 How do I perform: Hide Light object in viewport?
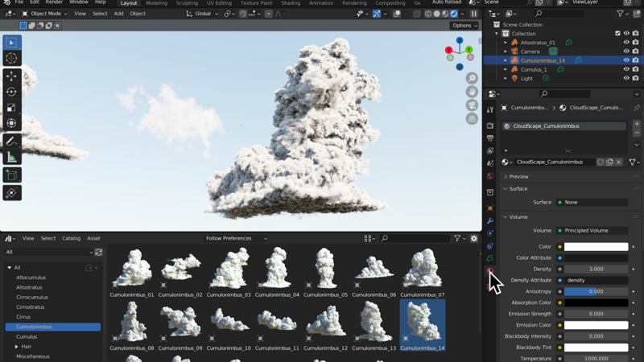click(626, 78)
